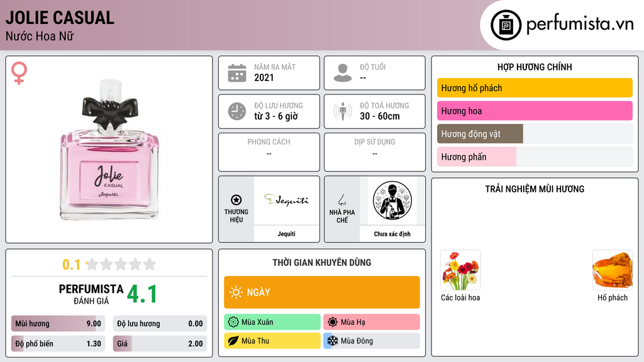This screenshot has width=644, height=362.
Task: Click the Mùi hương 9.00 rating bar
Action: [58, 324]
